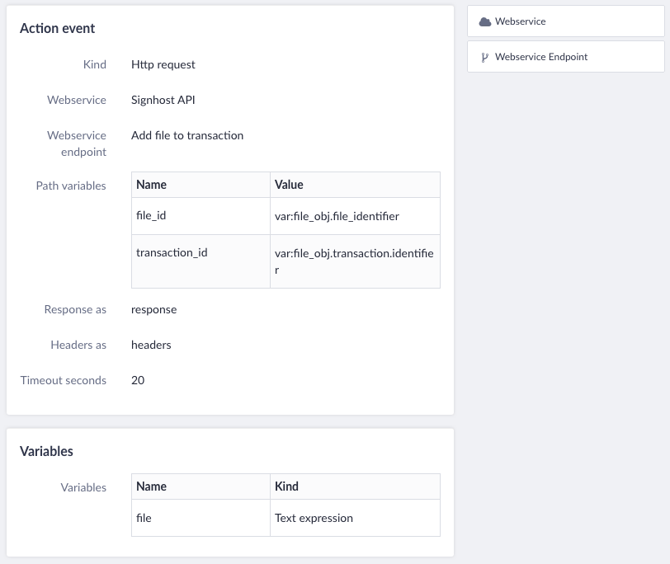Select the transaction_id path variable row
Image resolution: width=670 pixels, height=564 pixels.
coord(286,261)
